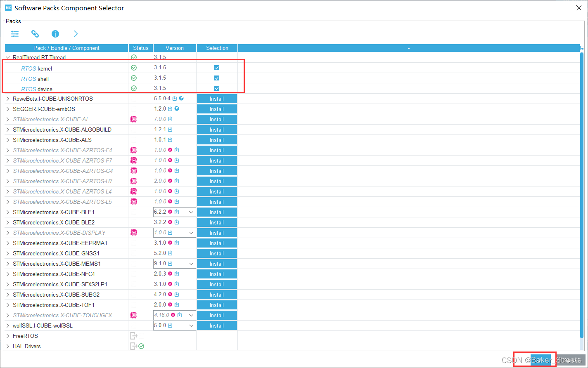Click download icon beside X-CUBE-ALS version 1.0.1

(x=170, y=139)
